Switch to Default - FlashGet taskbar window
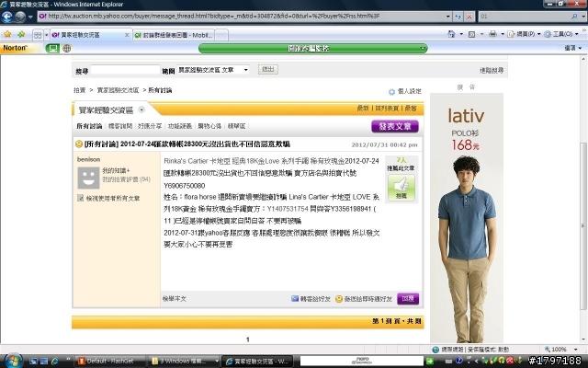Screen dimensions: 588x368 click(x=110, y=362)
